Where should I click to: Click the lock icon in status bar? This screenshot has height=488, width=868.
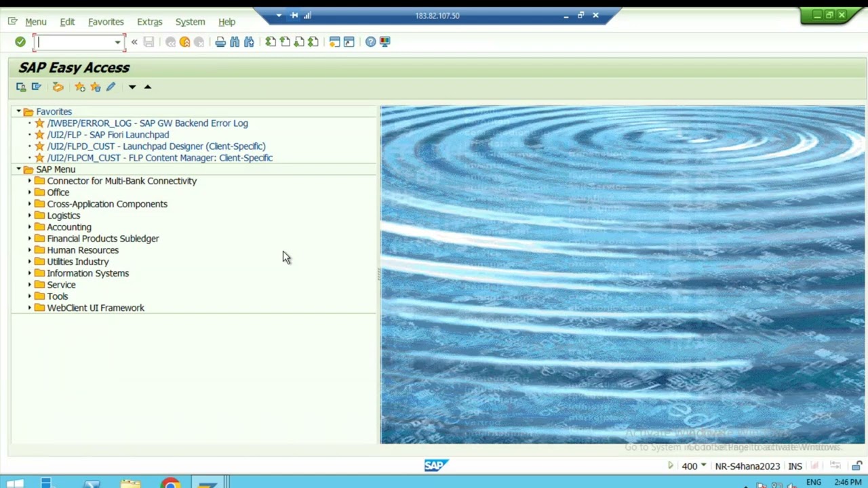pos(857,466)
